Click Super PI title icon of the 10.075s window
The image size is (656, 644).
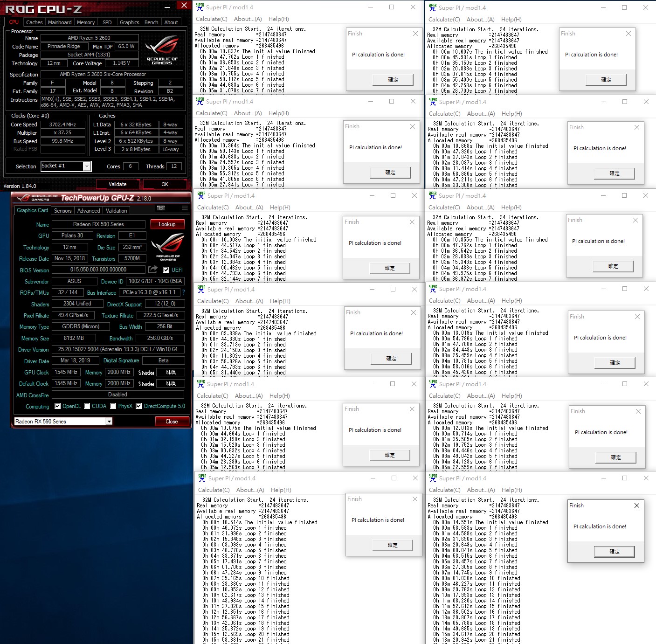tap(201, 384)
